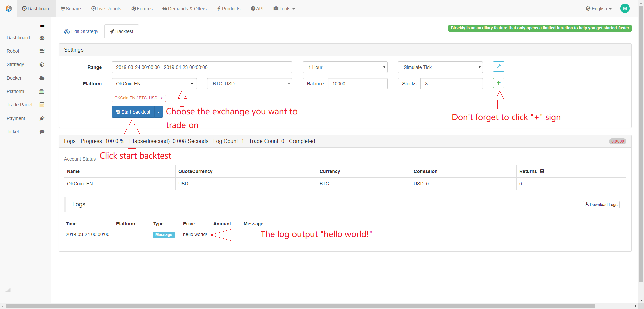Open the Simulate Tick mode dropdown
This screenshot has height=309, width=644.
440,67
